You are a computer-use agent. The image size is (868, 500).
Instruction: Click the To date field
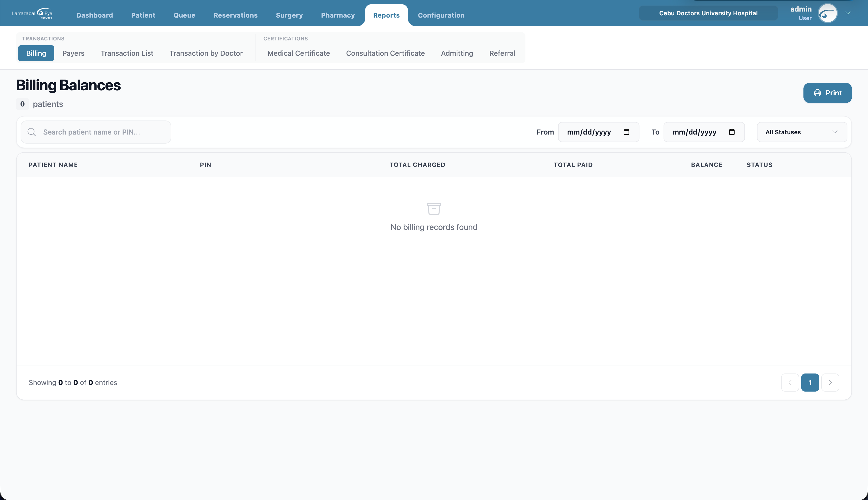[x=704, y=132]
